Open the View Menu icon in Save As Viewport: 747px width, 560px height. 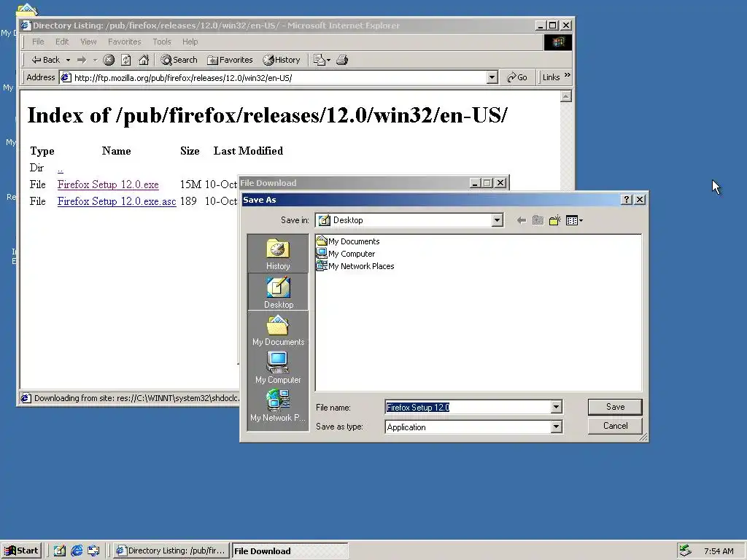(x=574, y=220)
